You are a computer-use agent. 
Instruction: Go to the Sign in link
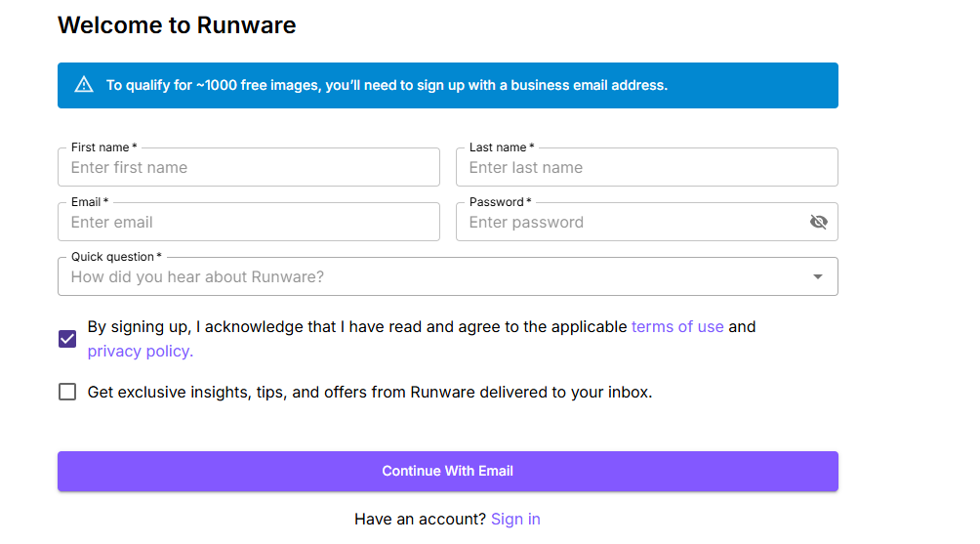point(515,519)
